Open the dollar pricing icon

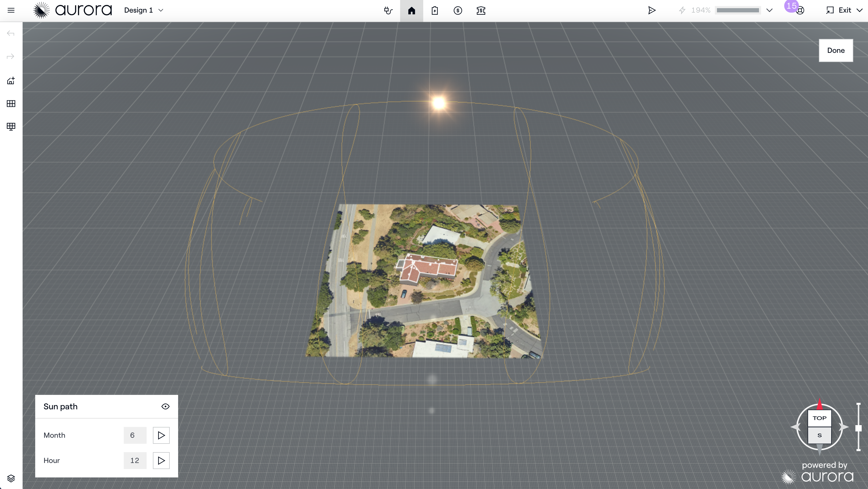pyautogui.click(x=458, y=11)
